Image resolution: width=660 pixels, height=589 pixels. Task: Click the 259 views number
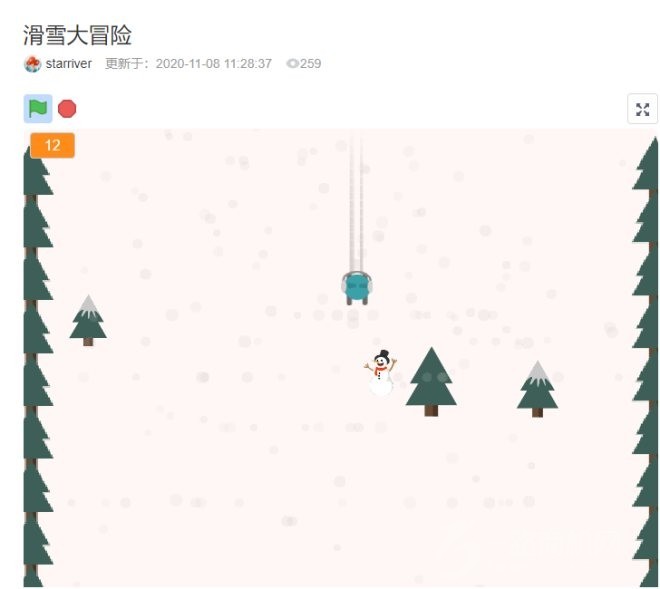(x=311, y=64)
